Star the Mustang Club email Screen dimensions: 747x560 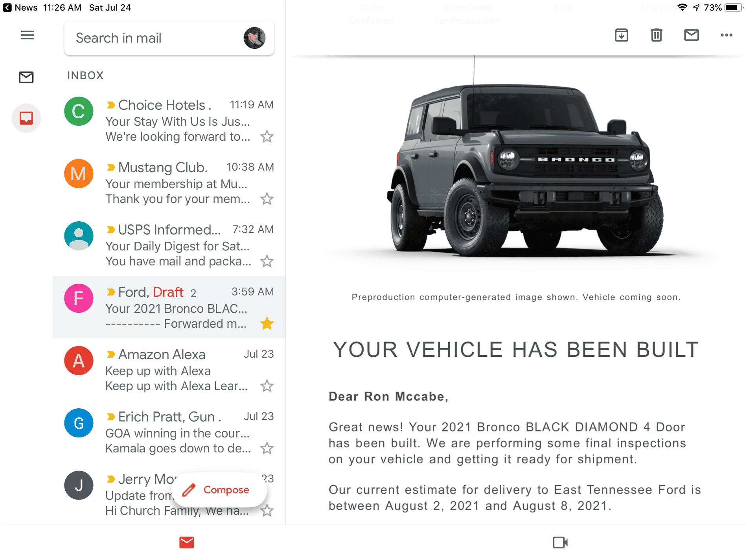coord(267,199)
